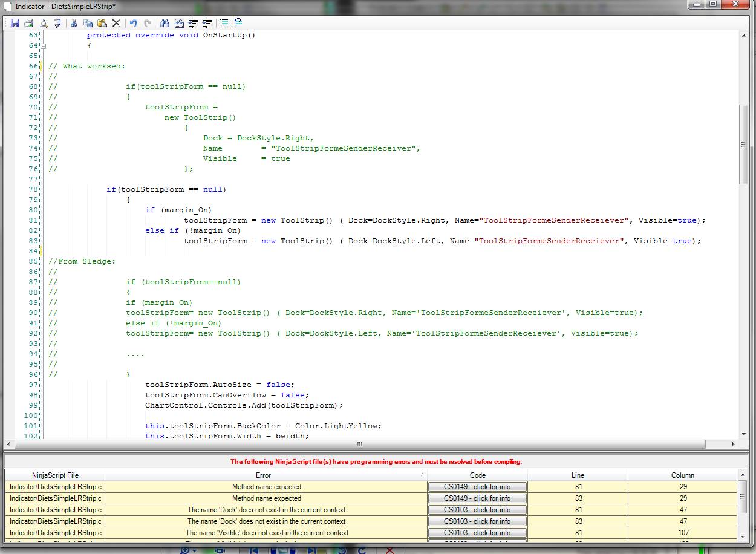Click the Print icon
This screenshot has height=554, width=756.
(29, 23)
